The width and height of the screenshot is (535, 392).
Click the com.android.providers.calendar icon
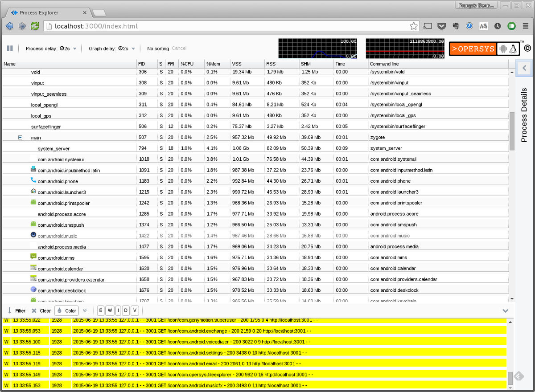tap(33, 278)
